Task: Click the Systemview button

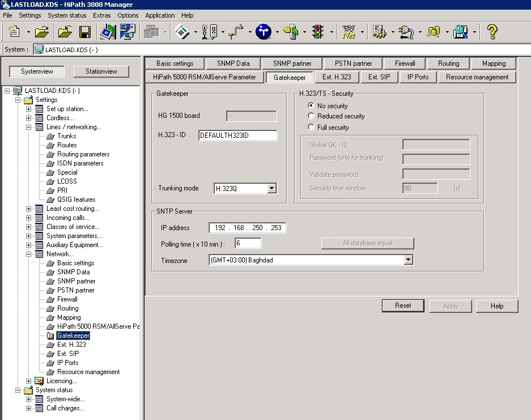Action: [37, 71]
